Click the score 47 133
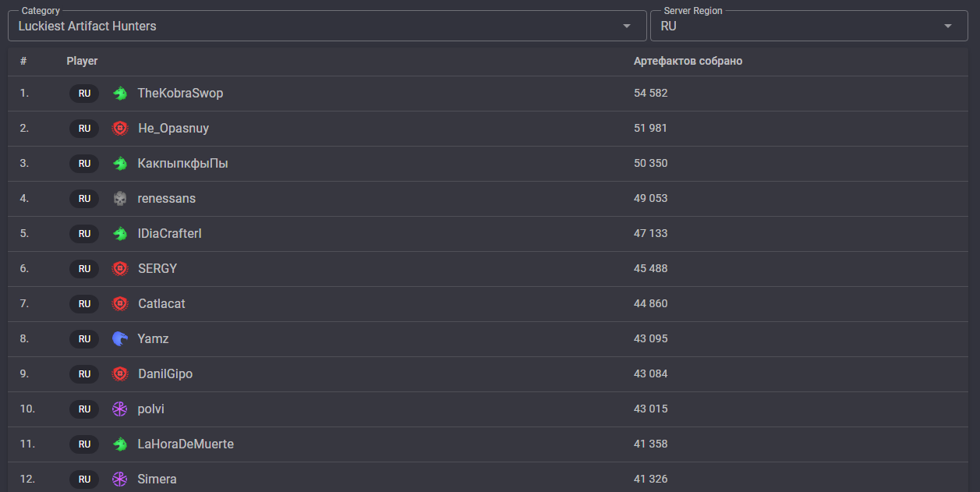Image resolution: width=980 pixels, height=492 pixels. click(x=650, y=233)
